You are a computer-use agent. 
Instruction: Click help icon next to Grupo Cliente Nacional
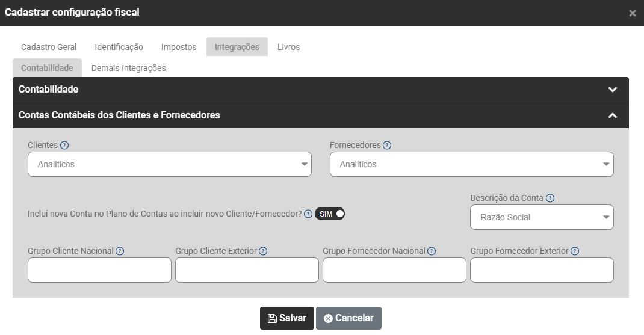[120, 251]
